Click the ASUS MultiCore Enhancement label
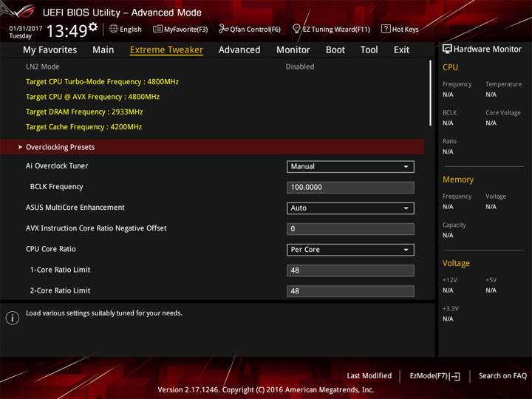Image resolution: width=532 pixels, height=399 pixels. click(x=75, y=208)
